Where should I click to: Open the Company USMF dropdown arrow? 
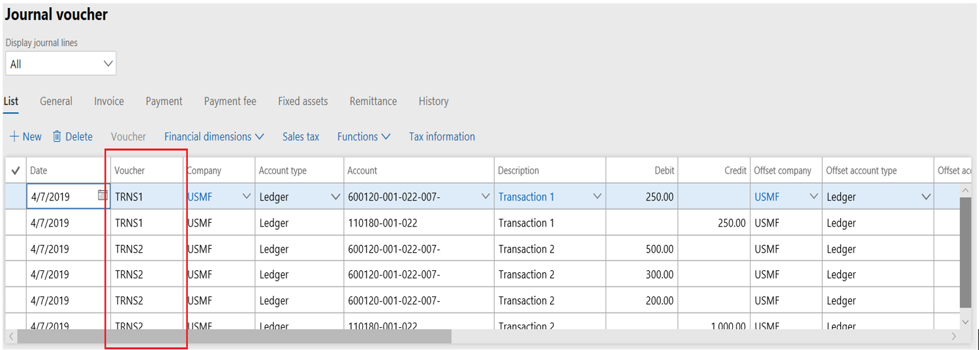click(x=247, y=197)
